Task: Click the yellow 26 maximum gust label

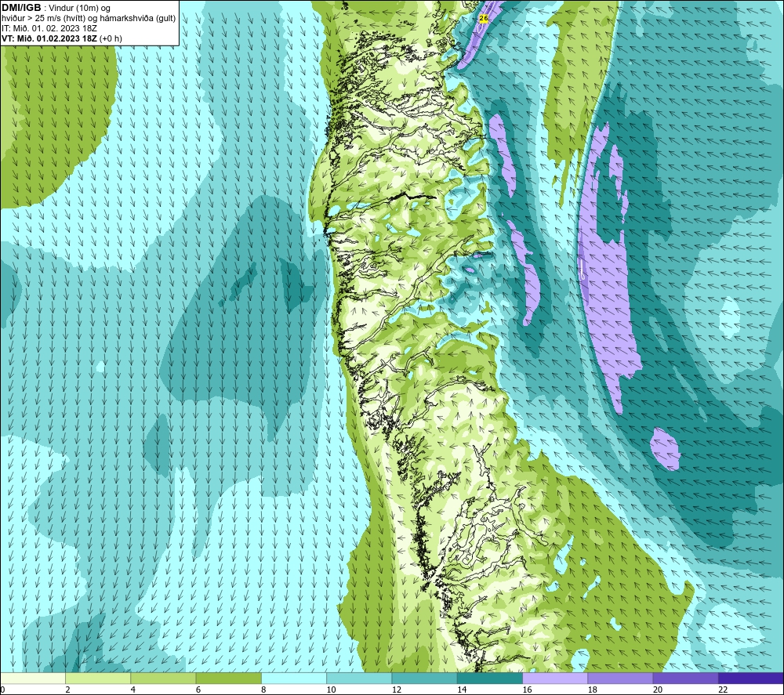Action: click(483, 18)
